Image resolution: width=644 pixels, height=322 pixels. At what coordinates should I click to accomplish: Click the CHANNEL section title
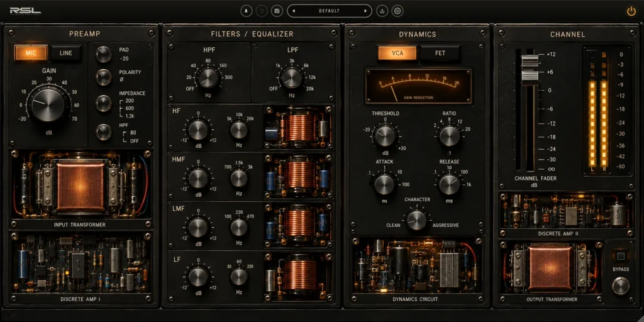click(568, 35)
